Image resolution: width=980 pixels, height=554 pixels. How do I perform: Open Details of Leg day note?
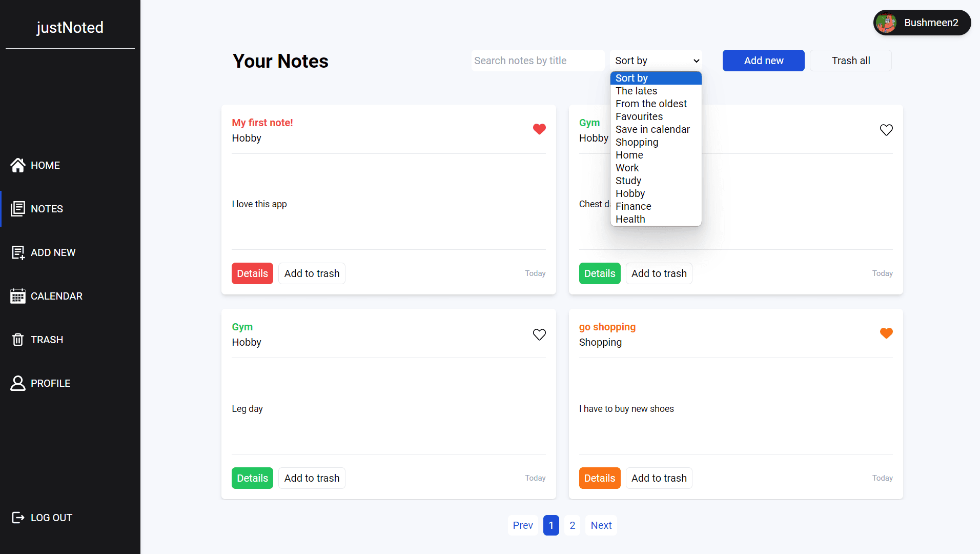tap(252, 478)
